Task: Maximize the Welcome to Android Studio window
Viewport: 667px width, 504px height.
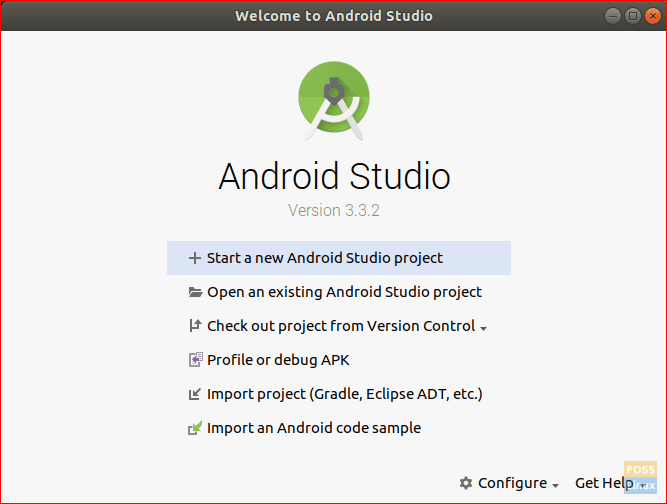Action: point(633,16)
